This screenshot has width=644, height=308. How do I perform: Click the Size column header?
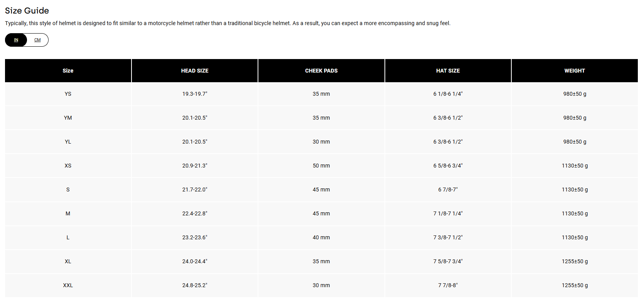[68, 71]
